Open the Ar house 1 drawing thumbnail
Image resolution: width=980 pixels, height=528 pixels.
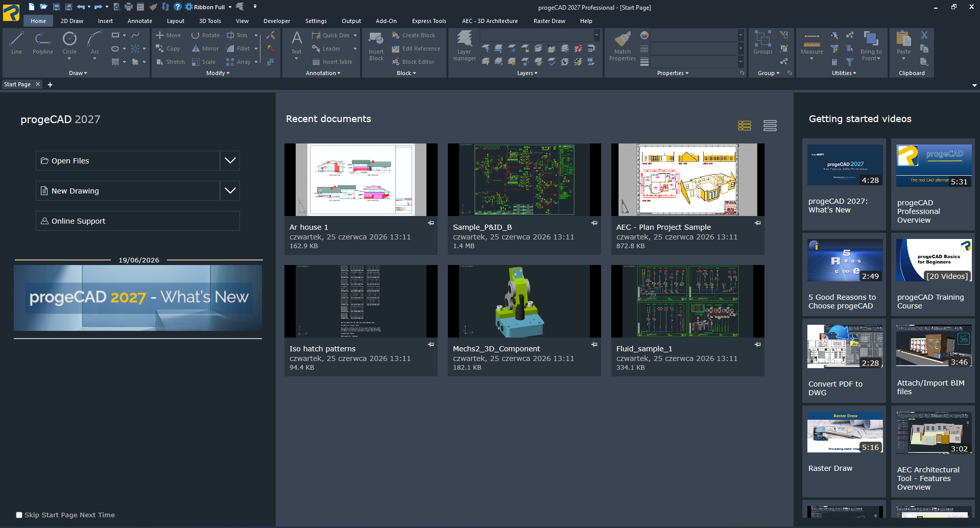click(361, 180)
